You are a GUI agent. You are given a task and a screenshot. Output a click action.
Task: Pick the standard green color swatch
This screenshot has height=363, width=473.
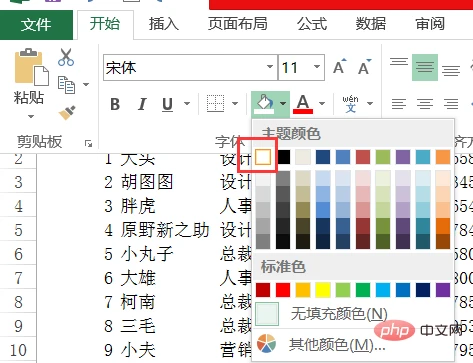(x=363, y=290)
